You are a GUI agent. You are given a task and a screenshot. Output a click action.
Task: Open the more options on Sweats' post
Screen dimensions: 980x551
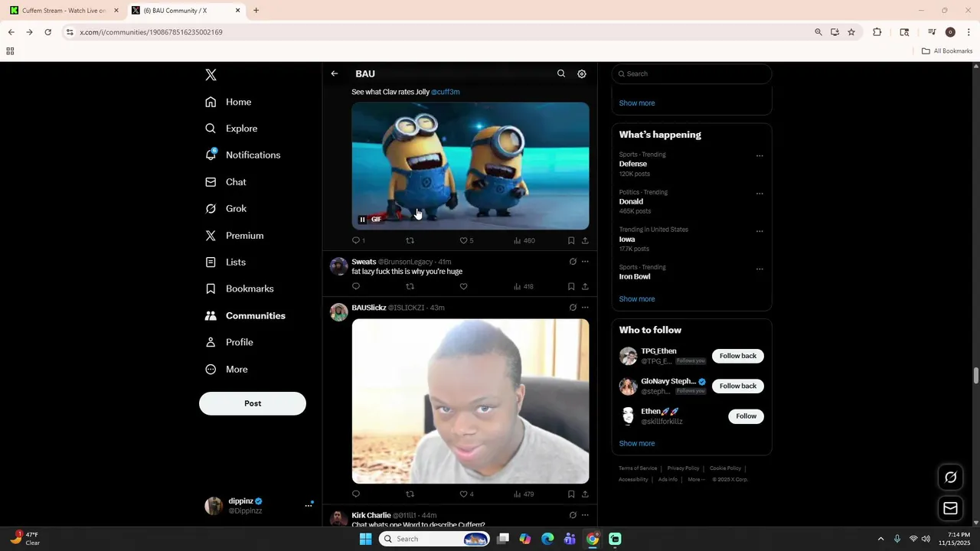coord(585,262)
